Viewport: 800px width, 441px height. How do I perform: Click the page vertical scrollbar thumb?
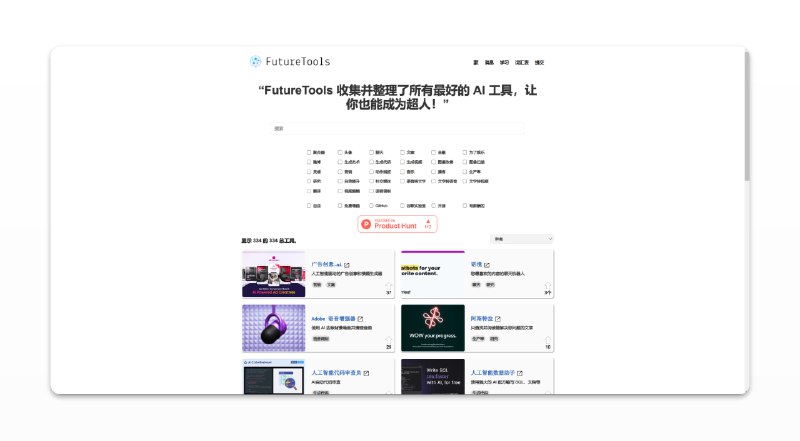747,116
